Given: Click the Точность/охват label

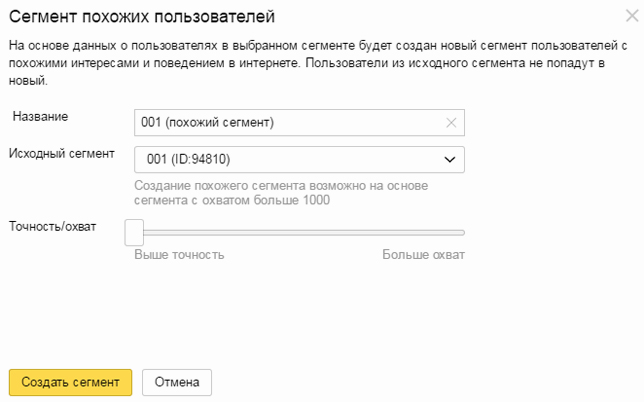Looking at the screenshot, I should tap(53, 227).
